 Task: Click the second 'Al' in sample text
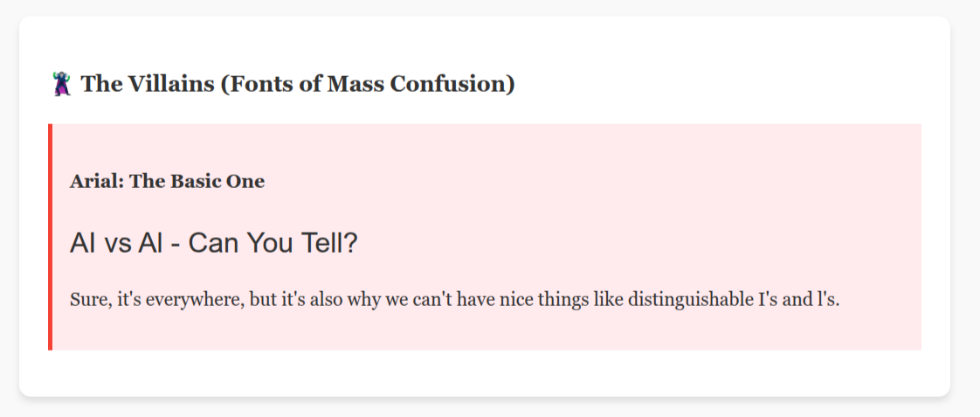click(150, 242)
